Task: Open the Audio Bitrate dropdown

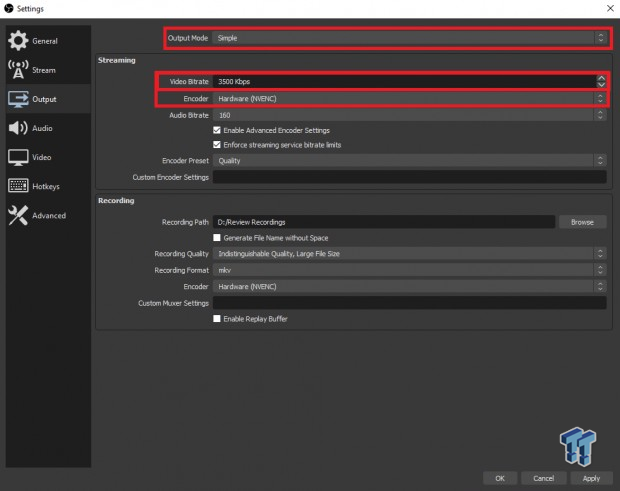Action: (409, 115)
